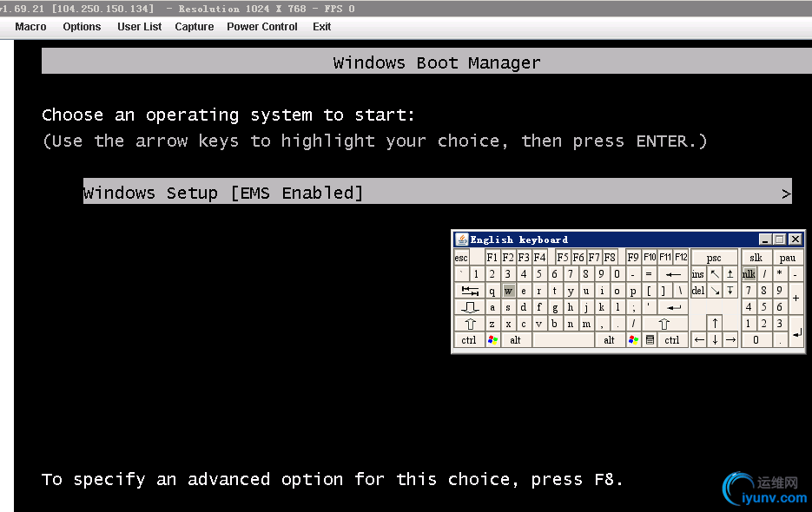The image size is (812, 512).
Task: Click the right arrow key
Action: click(x=730, y=340)
